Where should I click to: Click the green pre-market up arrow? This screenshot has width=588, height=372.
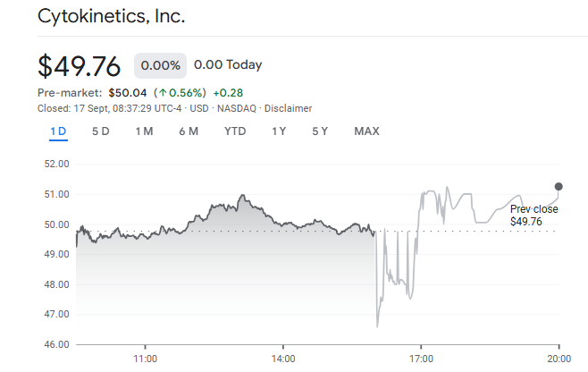pos(162,93)
